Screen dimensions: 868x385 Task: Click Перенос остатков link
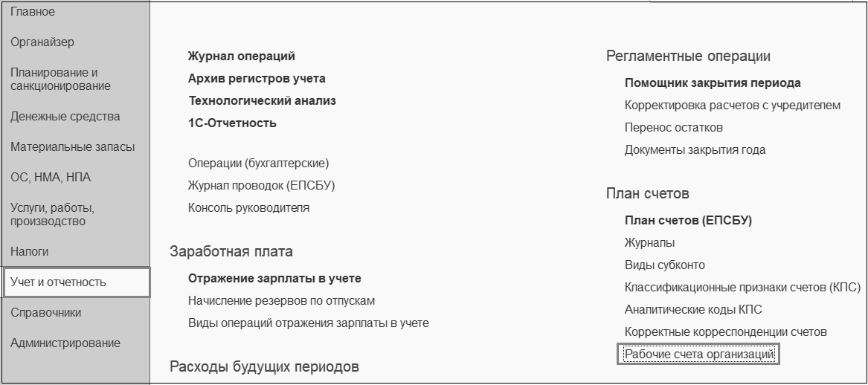click(674, 128)
